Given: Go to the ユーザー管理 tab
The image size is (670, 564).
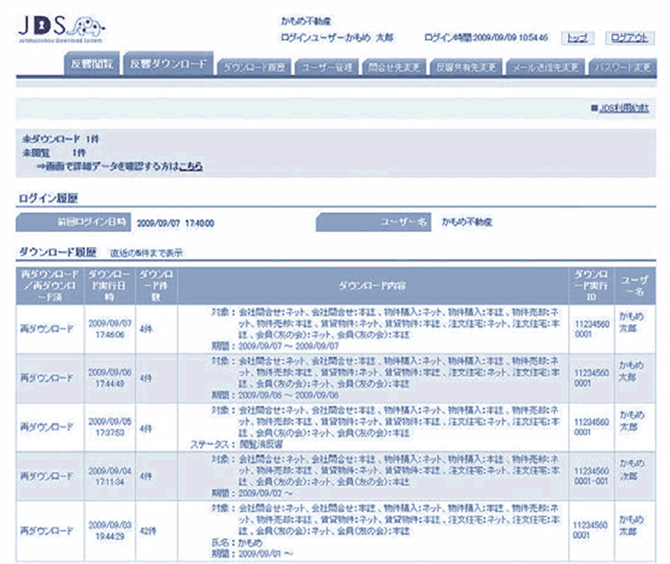Looking at the screenshot, I should [327, 67].
